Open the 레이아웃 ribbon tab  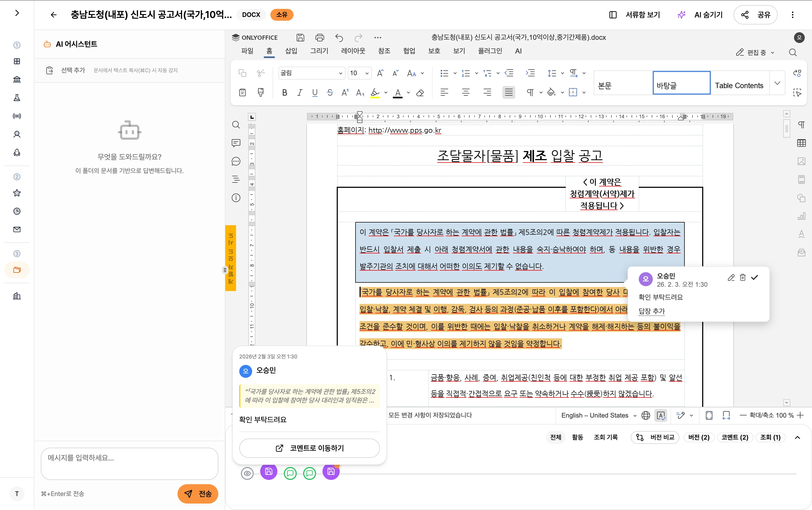click(x=353, y=51)
